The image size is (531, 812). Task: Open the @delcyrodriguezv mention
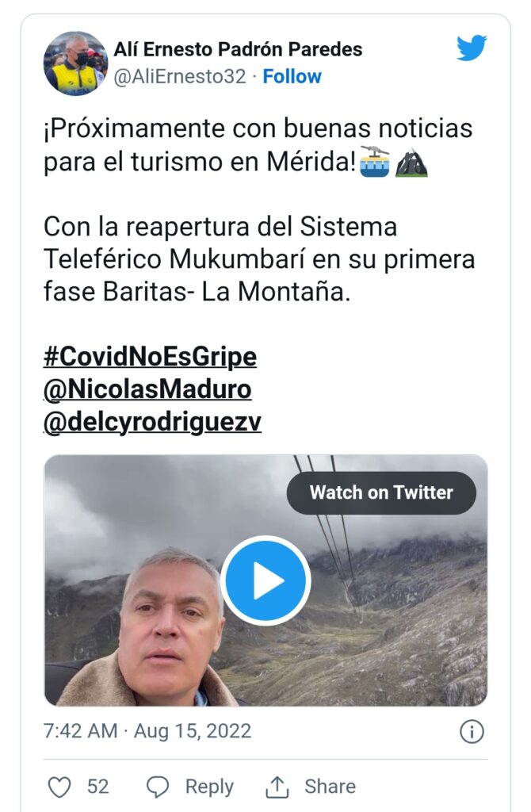(152, 422)
